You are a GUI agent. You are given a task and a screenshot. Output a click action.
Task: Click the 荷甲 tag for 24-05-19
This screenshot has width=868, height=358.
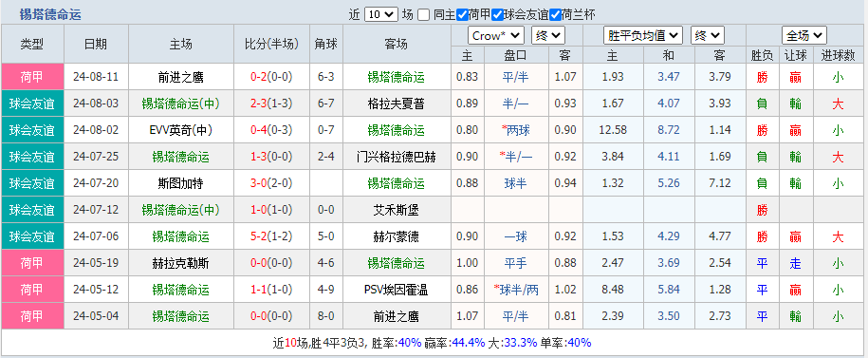pyautogui.click(x=32, y=263)
